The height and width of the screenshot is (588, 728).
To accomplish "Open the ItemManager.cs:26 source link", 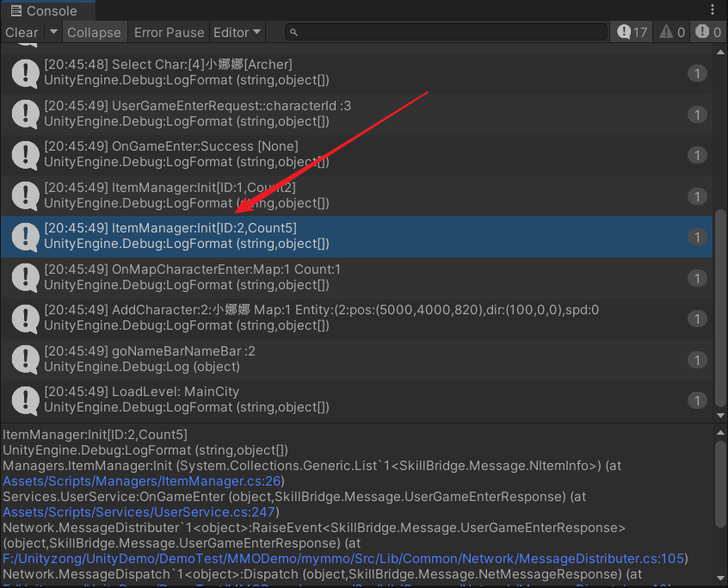I will [143, 480].
